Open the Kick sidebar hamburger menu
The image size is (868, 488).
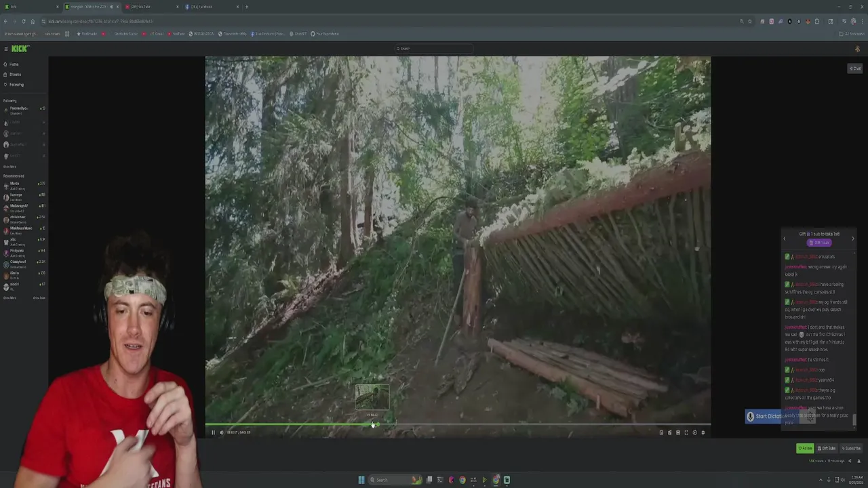pos(5,49)
